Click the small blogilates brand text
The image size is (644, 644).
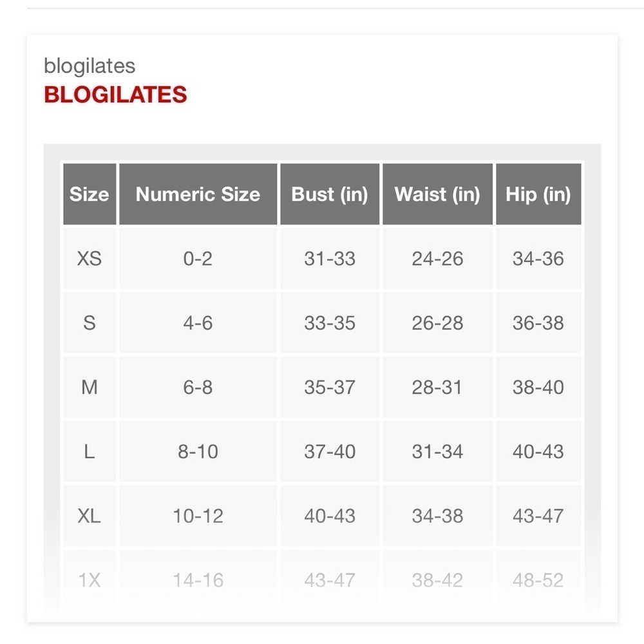pos(90,66)
